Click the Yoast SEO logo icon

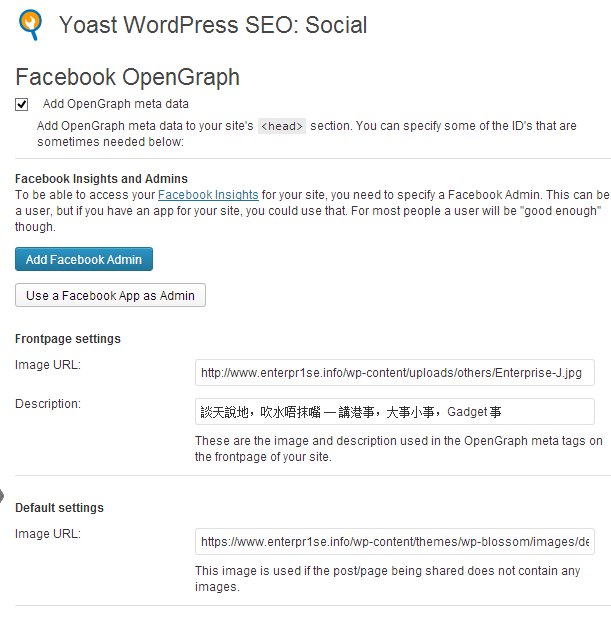[30, 24]
